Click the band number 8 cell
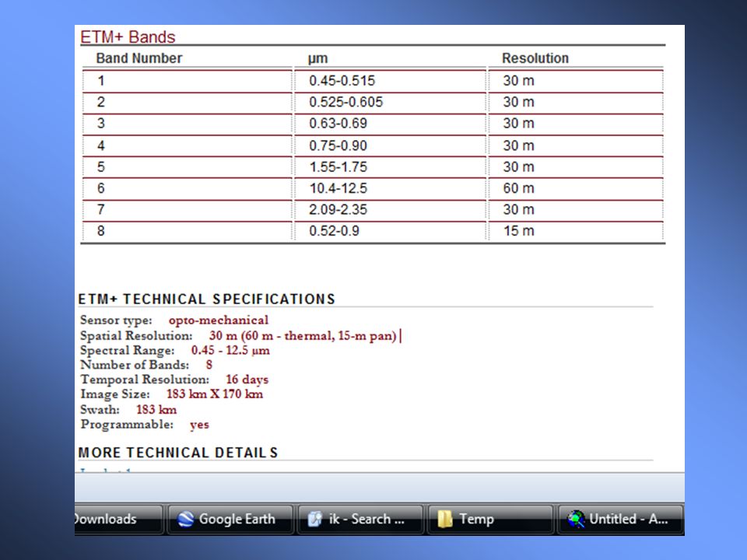 188,231
